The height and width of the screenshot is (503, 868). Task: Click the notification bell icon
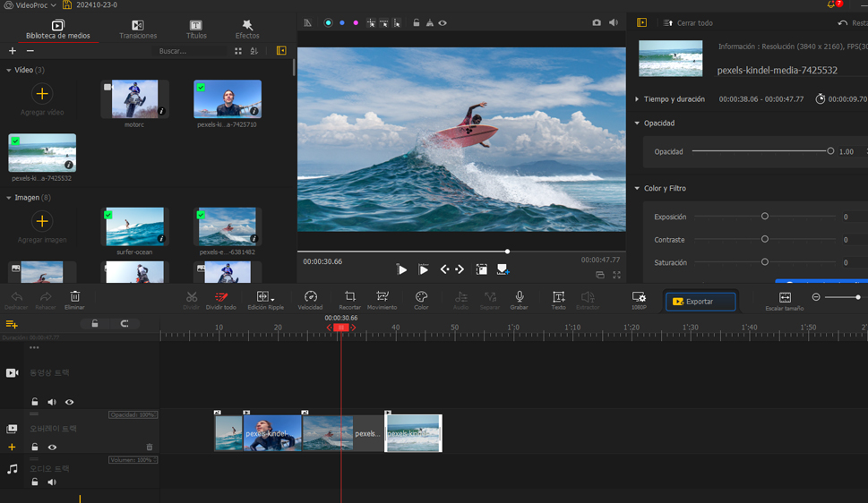831,4
